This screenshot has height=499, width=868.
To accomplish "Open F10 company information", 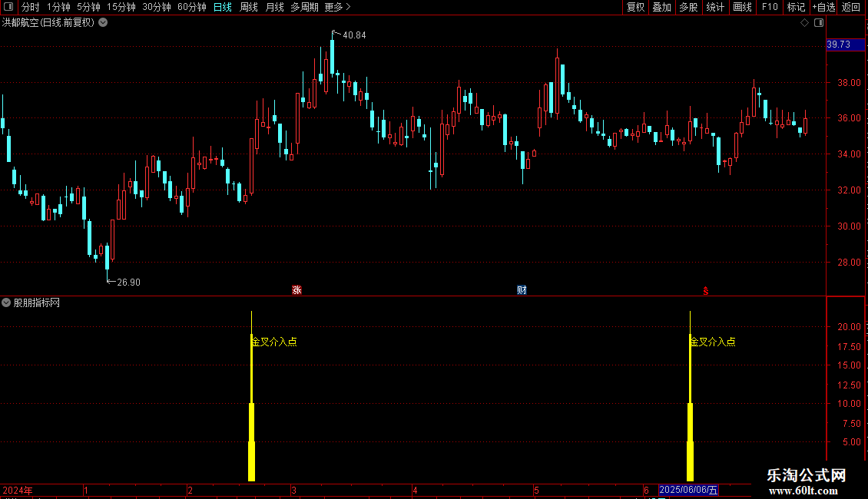I will [x=770, y=7].
